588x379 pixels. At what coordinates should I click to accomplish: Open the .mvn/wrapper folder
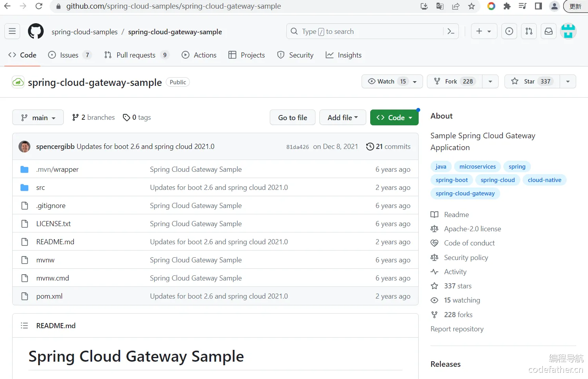pyautogui.click(x=58, y=169)
